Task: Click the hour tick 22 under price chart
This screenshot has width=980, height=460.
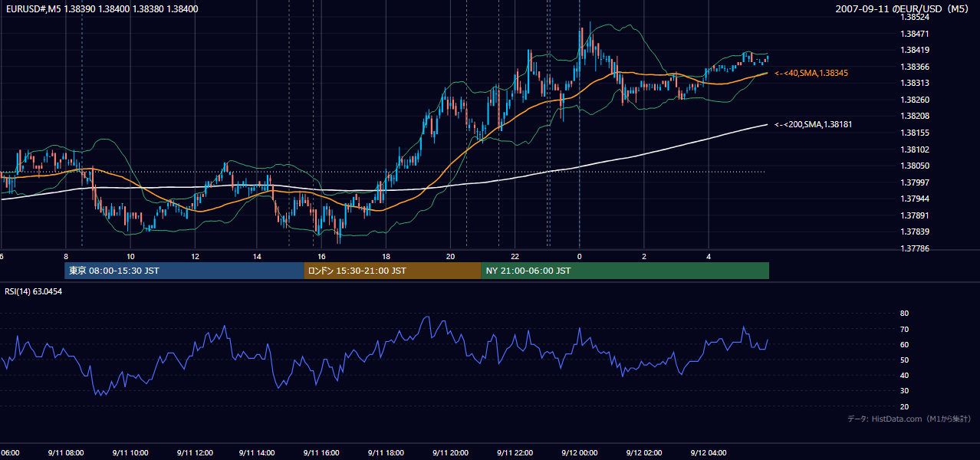Action: coord(515,256)
